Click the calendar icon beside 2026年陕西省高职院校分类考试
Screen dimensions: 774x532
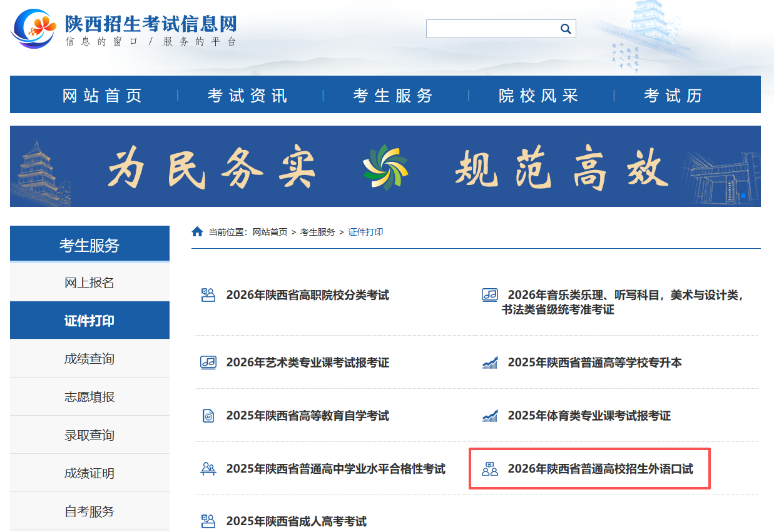[x=207, y=294]
